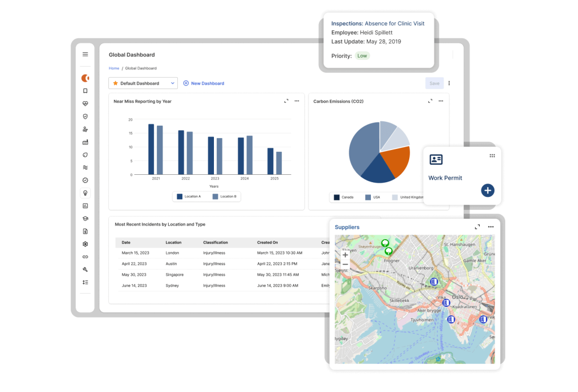Open the heart health icon in sidebar
This screenshot has height=392, width=578.
tap(85, 104)
